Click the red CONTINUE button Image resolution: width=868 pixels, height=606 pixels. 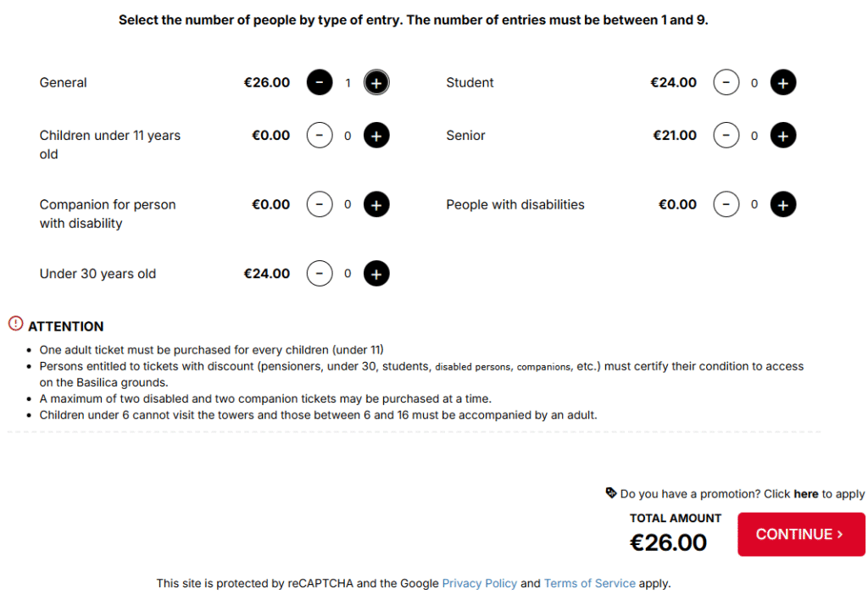pyautogui.click(x=801, y=534)
